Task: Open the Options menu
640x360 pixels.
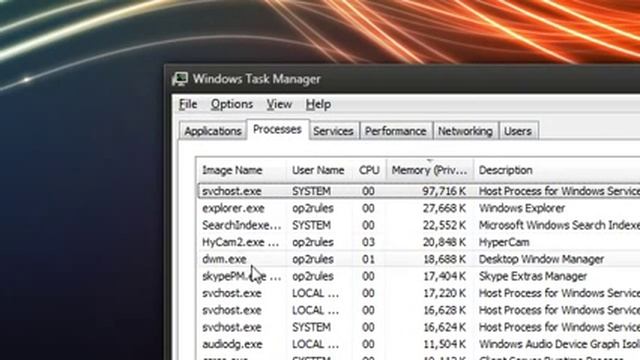Action: pos(232,104)
